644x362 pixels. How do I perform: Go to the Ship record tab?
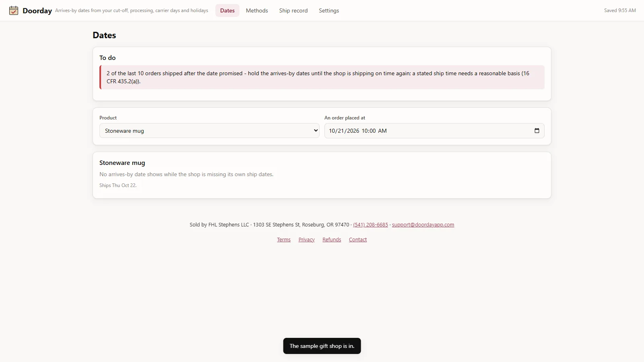[293, 10]
